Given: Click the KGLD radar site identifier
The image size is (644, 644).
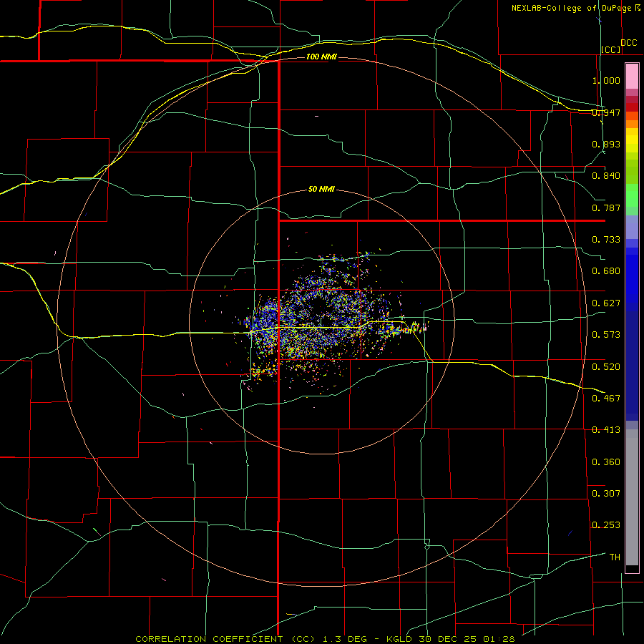Looking at the screenshot, I should 399,639.
